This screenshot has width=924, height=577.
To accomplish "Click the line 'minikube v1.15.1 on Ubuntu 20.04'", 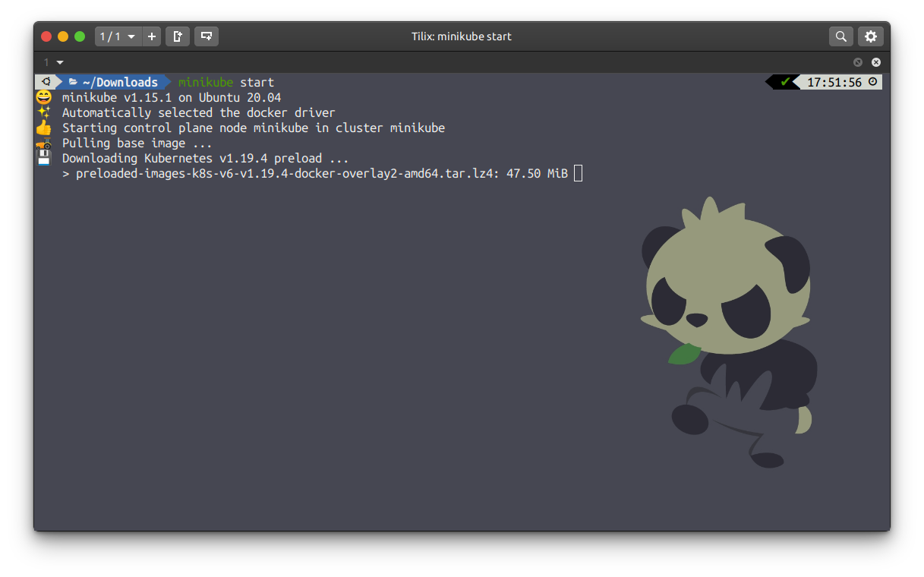I will pyautogui.click(x=172, y=97).
